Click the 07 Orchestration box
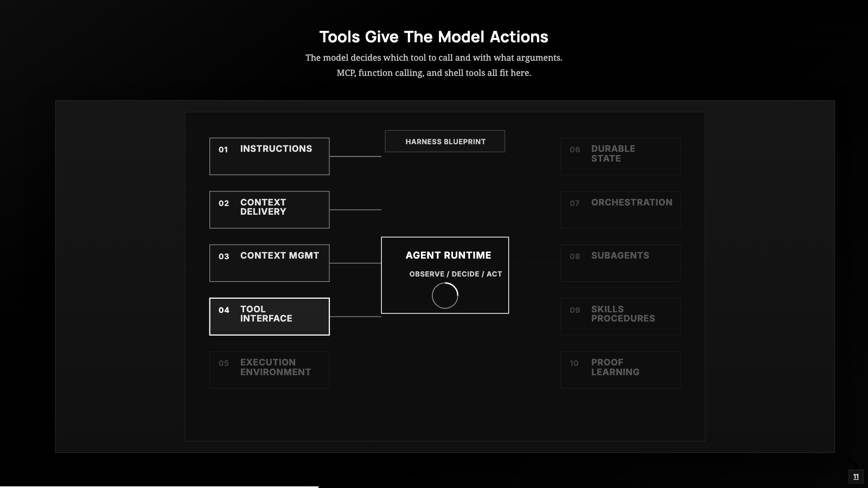 pyautogui.click(x=620, y=209)
